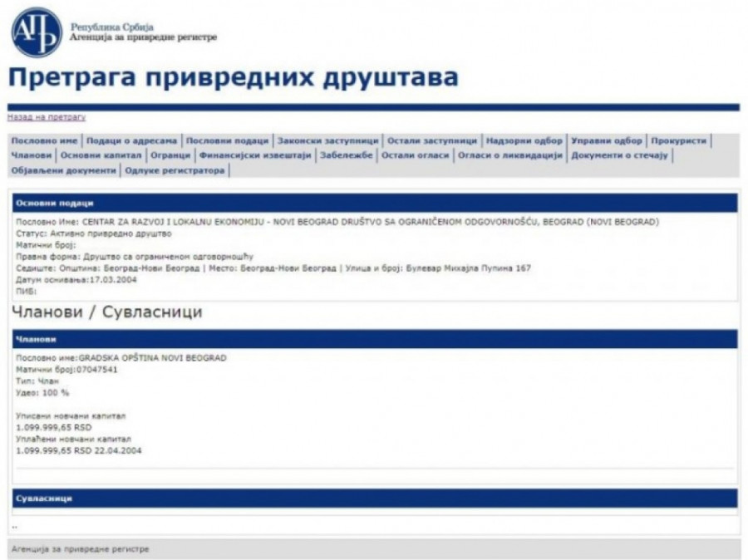Open 'Законски заступници' tab
The height and width of the screenshot is (560, 748).
327,140
